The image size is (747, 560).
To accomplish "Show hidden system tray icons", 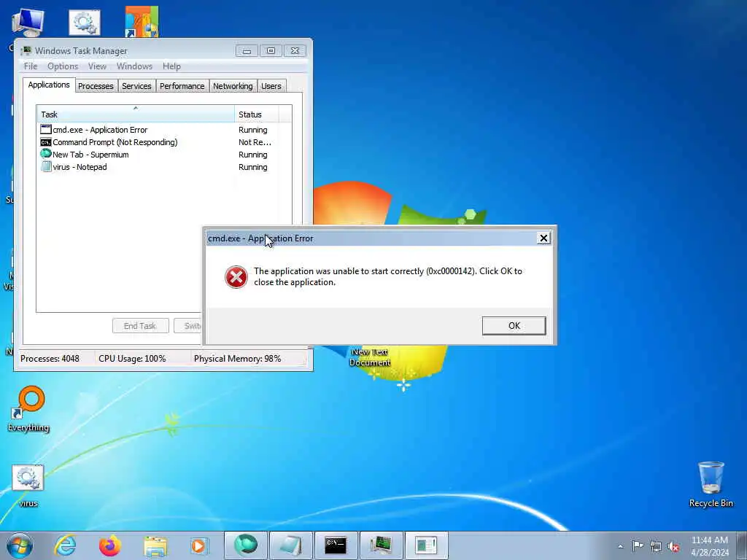I will 620,546.
